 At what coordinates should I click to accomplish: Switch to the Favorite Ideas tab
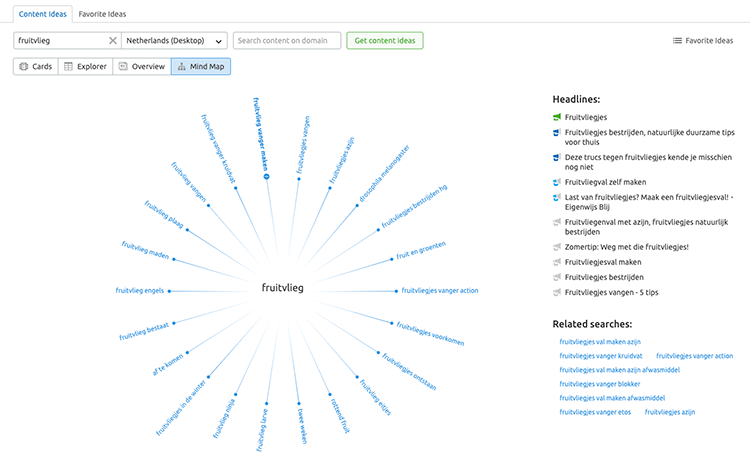102,14
